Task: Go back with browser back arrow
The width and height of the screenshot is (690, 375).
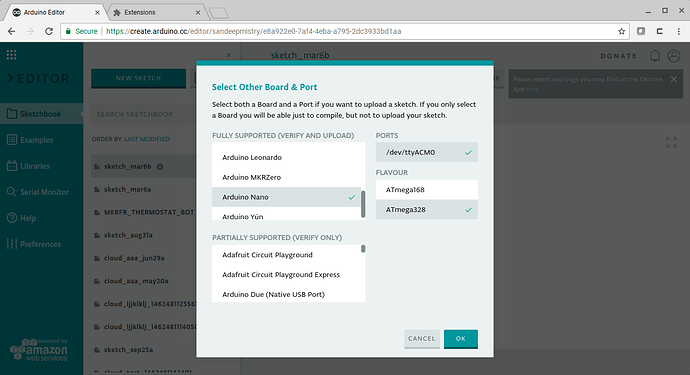Action: [12, 31]
